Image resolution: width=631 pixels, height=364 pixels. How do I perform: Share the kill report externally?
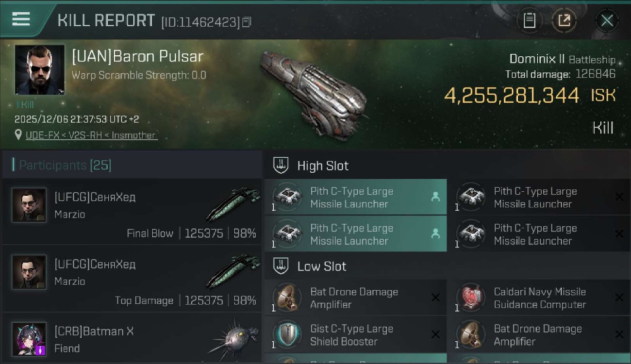(x=564, y=20)
